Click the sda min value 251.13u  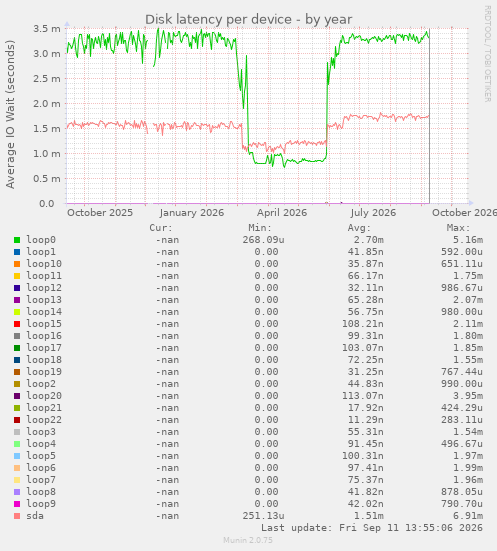pos(263,516)
